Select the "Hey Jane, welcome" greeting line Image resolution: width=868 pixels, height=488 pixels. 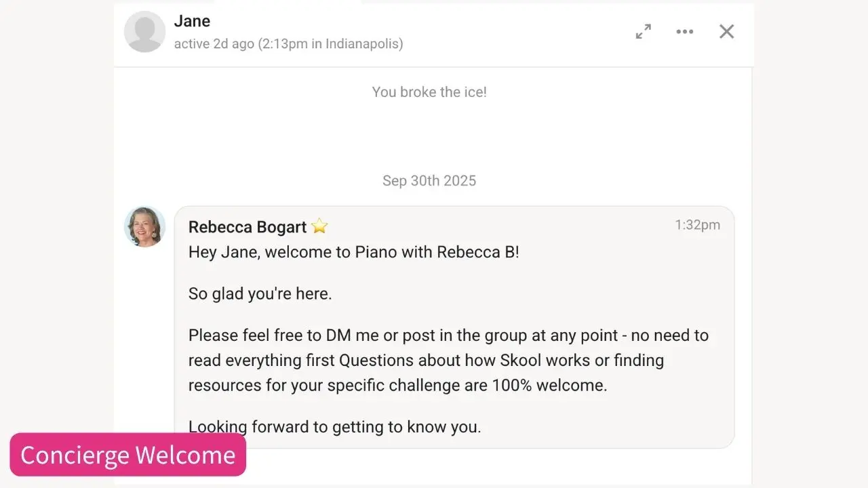point(353,253)
